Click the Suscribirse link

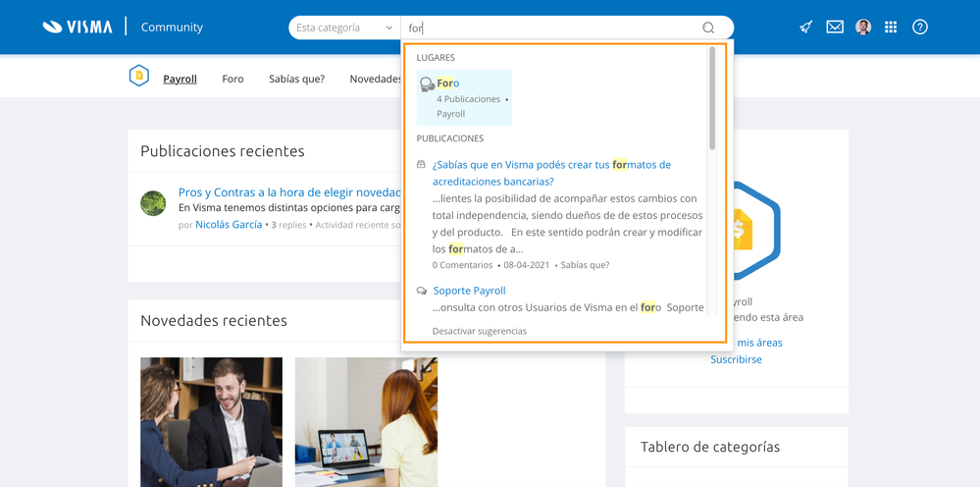pos(737,359)
